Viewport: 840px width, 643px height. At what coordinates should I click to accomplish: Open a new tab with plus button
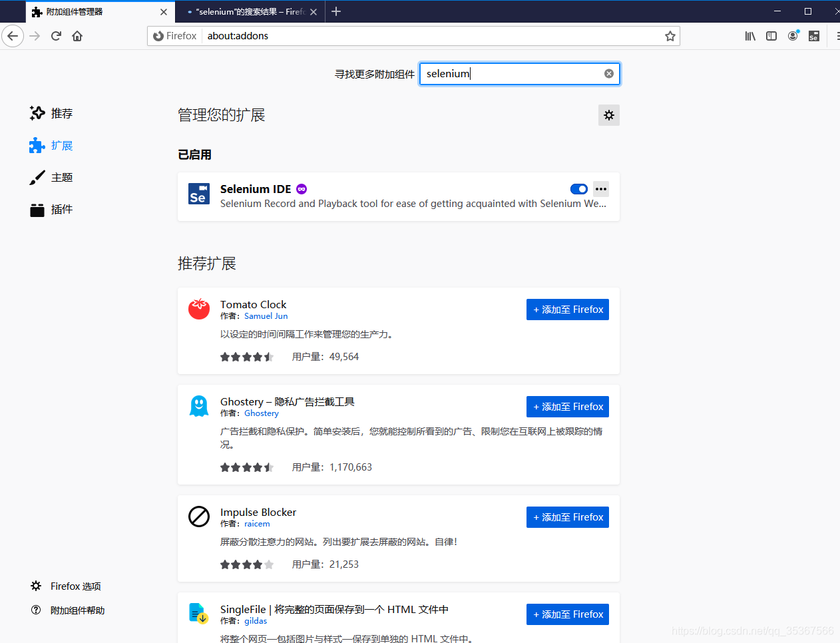pos(336,11)
